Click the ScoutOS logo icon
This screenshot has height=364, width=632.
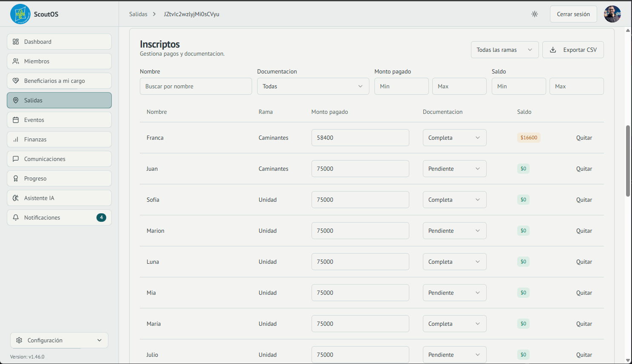click(20, 14)
